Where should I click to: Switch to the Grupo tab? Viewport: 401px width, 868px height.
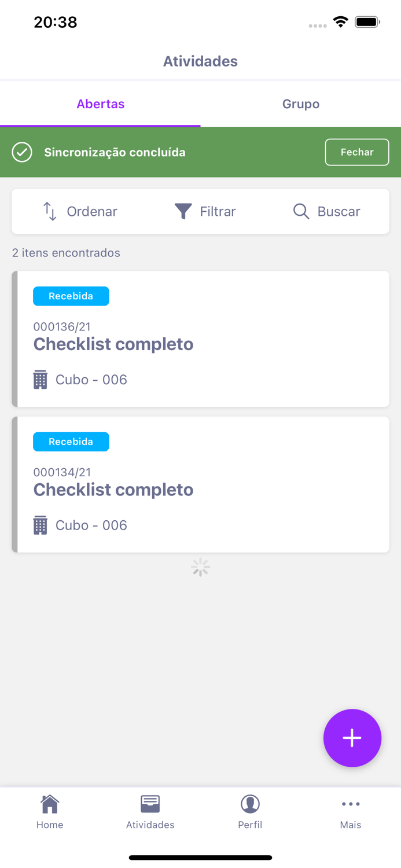[300, 104]
